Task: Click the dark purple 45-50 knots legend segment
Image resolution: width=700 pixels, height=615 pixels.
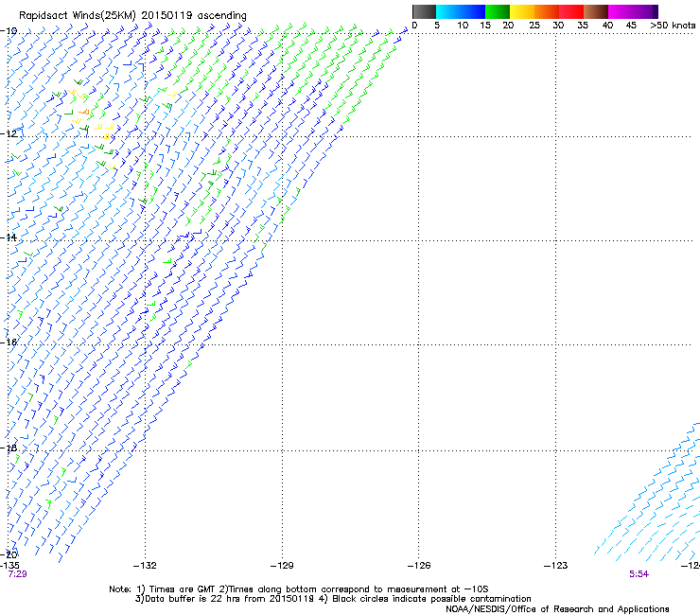Action: [645, 11]
